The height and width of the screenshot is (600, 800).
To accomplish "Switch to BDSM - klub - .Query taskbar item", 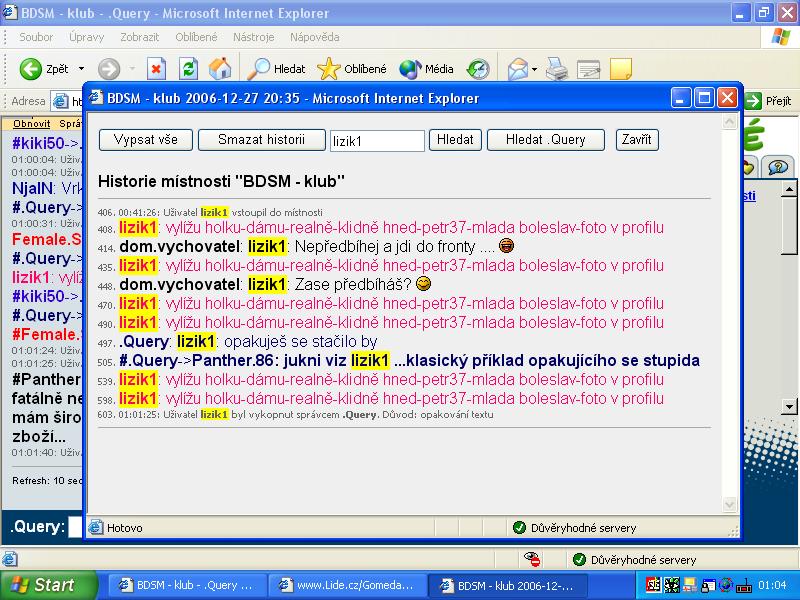I will [x=186, y=585].
